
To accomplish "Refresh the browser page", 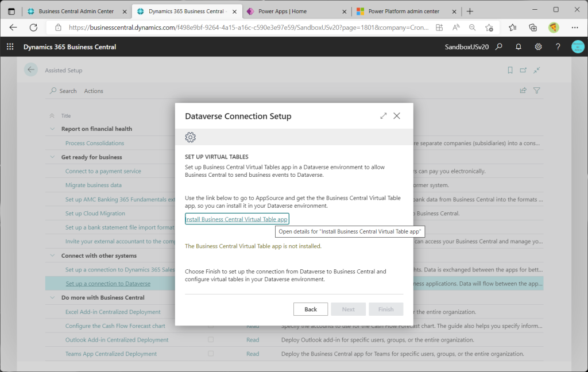I will click(33, 28).
